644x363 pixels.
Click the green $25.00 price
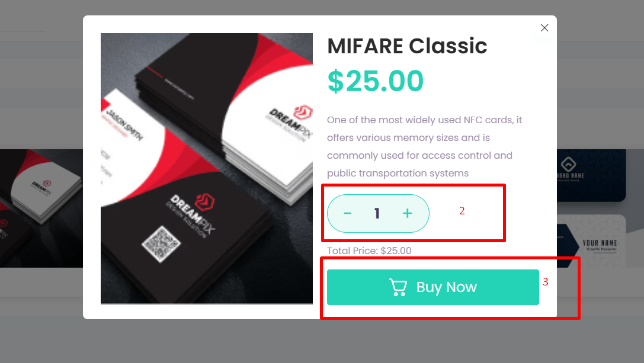(x=376, y=81)
